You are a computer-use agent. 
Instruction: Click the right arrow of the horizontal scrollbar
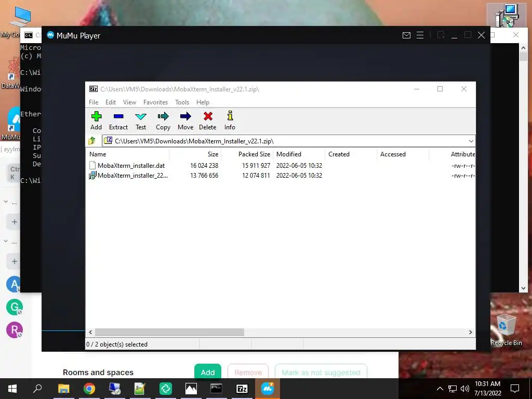click(x=470, y=332)
